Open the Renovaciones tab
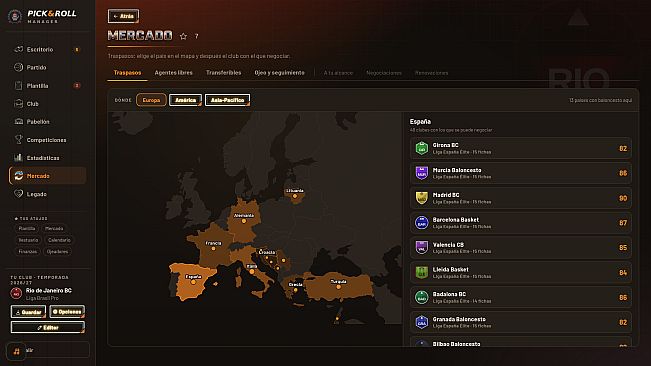Image resolution: width=651 pixels, height=366 pixels. pyautogui.click(x=431, y=73)
